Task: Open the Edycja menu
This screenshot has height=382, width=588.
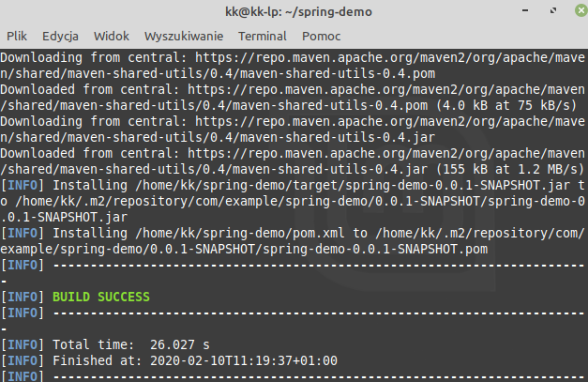Action: click(x=60, y=36)
